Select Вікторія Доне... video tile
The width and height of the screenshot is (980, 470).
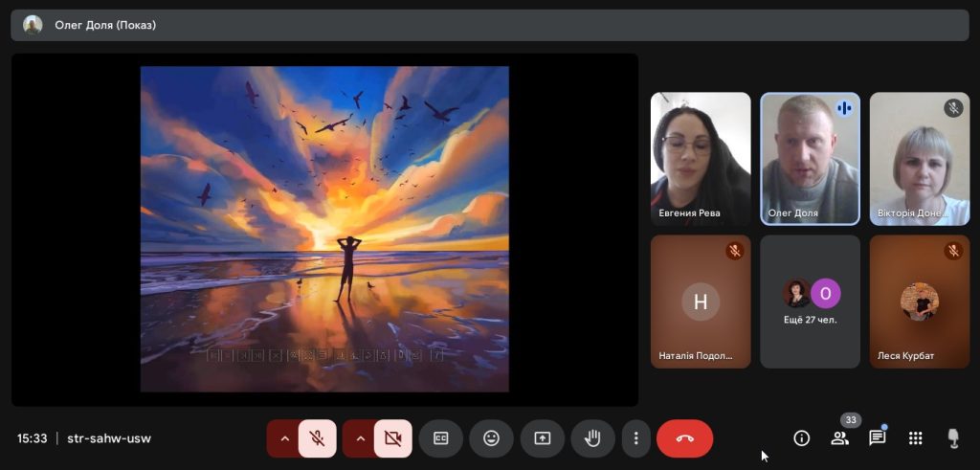[x=920, y=159]
